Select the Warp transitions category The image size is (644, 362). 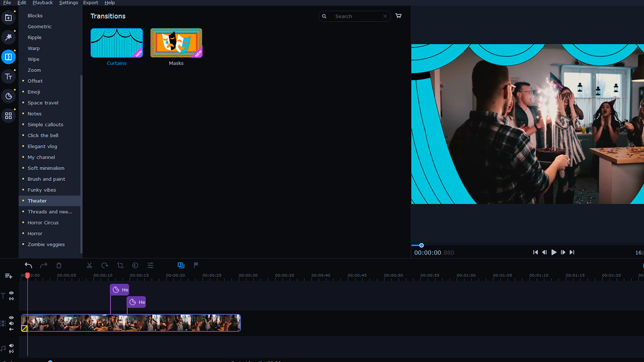point(33,48)
